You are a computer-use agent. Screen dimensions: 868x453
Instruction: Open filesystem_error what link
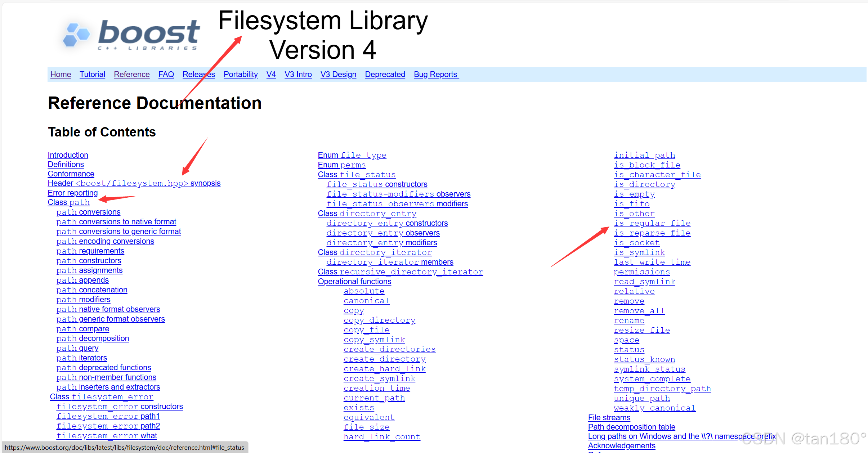[x=107, y=436]
